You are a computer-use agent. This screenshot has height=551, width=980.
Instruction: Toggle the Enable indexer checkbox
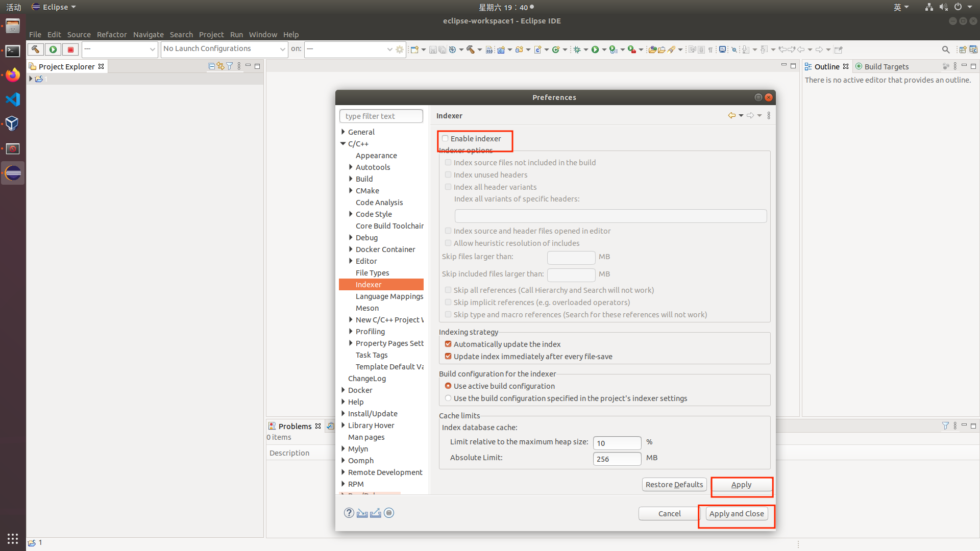(x=445, y=139)
